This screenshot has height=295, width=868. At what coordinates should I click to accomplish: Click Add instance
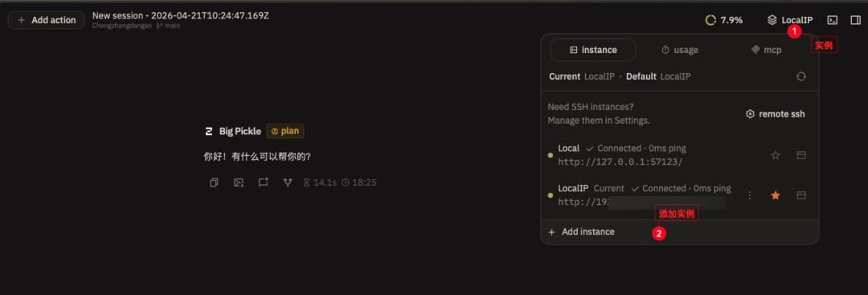[581, 232]
